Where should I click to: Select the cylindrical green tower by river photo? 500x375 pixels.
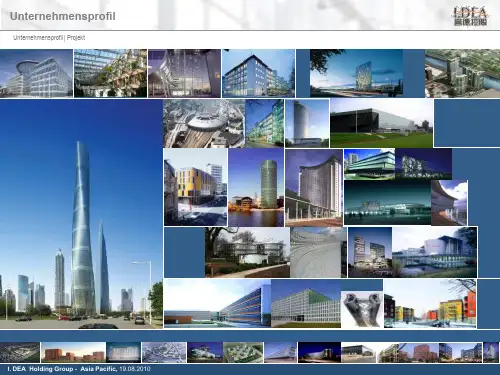(256, 187)
